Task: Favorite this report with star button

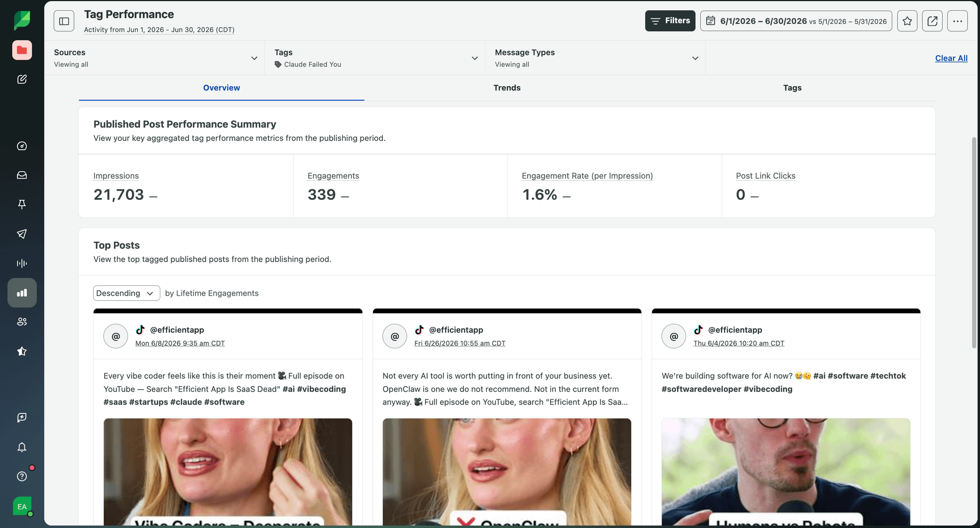Action: point(907,21)
